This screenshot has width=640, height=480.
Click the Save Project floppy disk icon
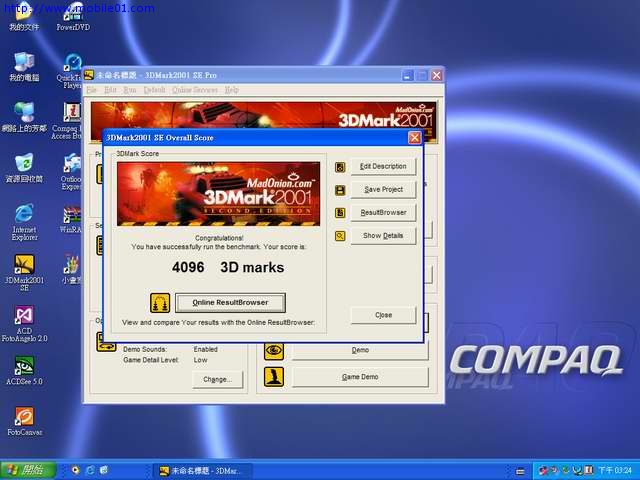pos(340,190)
